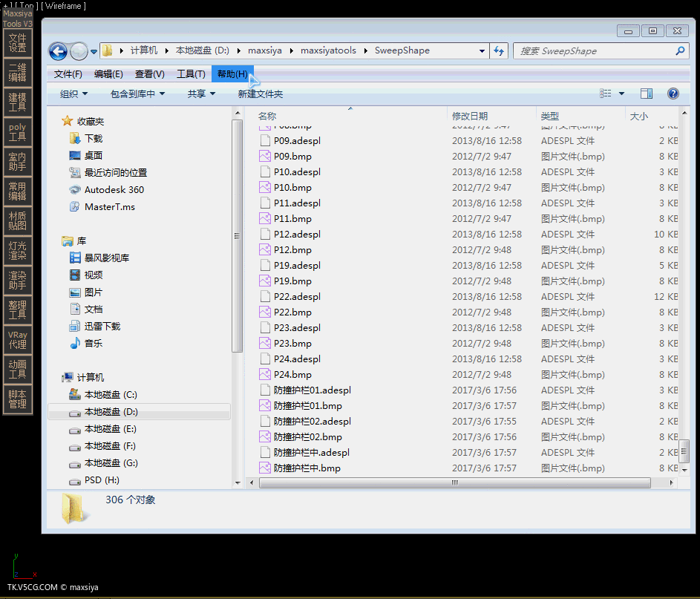Expand the breadcrumb arrow after 计算机
The height and width of the screenshot is (599, 700).
click(166, 50)
